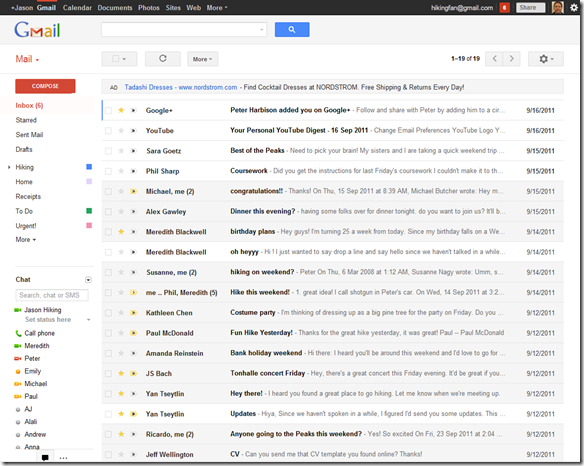Click Emily's orange status icon

click(x=18, y=371)
